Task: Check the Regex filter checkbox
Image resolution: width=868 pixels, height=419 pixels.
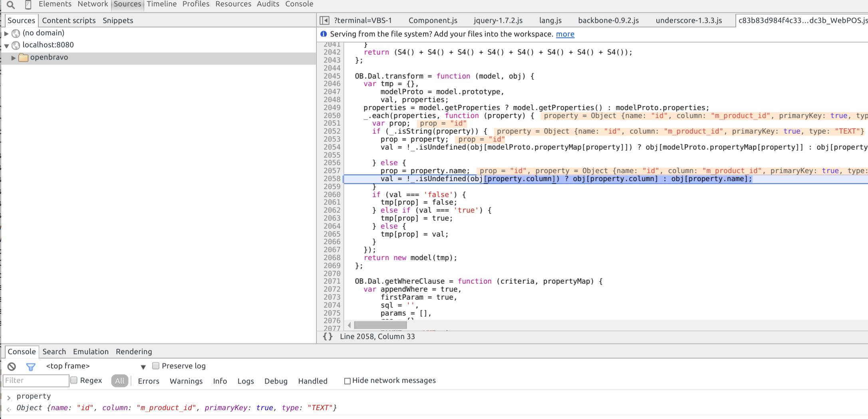Action: point(74,380)
